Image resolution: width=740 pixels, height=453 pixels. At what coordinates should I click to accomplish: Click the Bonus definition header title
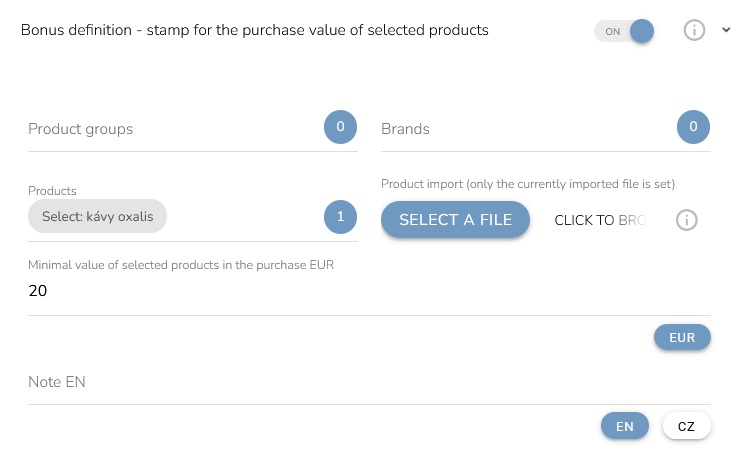pyautogui.click(x=255, y=30)
